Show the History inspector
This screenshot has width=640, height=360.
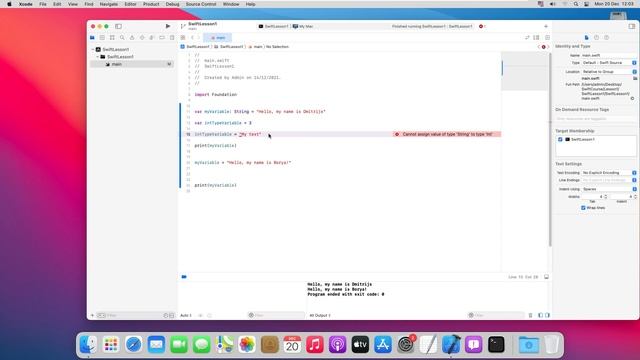click(596, 38)
